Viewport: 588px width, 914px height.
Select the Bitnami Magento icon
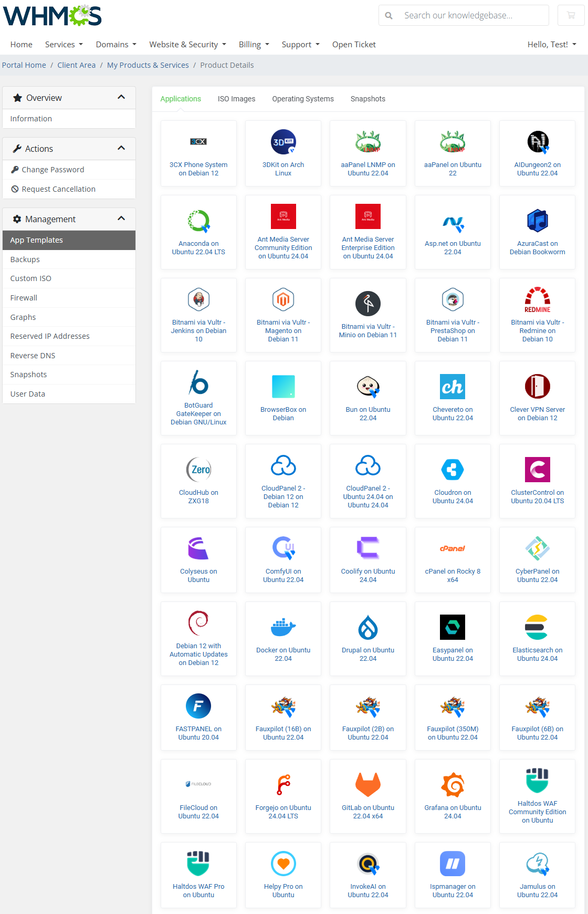coord(283,299)
